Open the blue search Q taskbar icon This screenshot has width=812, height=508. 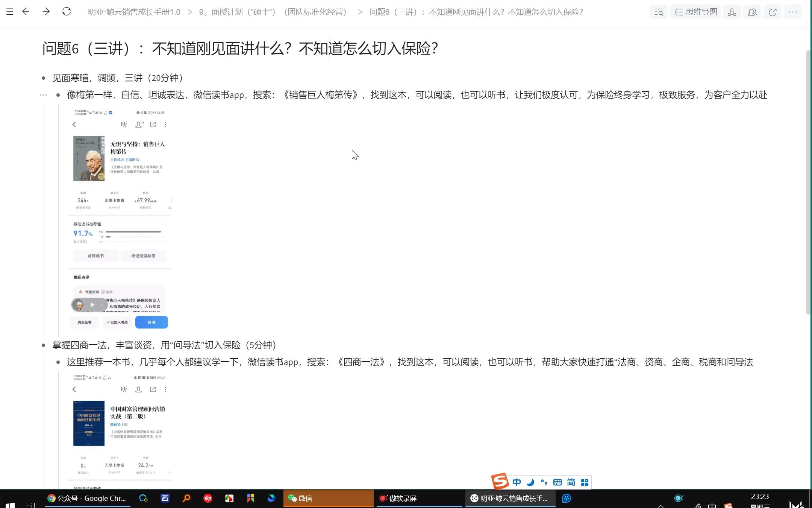[x=143, y=498]
